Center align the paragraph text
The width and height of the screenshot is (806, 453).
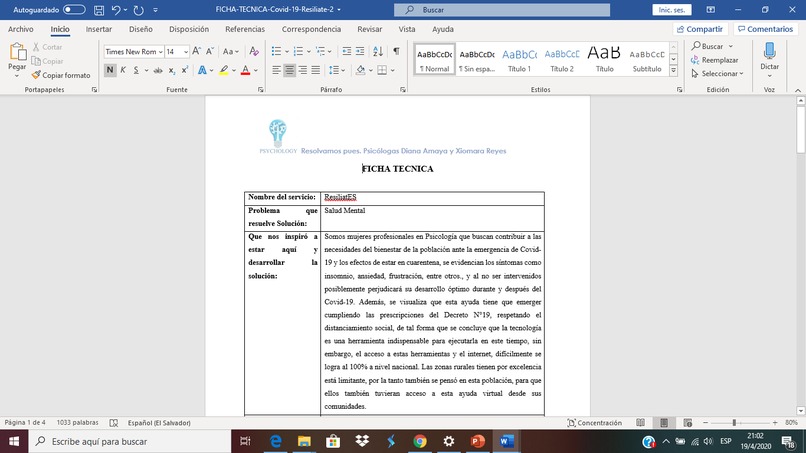click(x=289, y=70)
